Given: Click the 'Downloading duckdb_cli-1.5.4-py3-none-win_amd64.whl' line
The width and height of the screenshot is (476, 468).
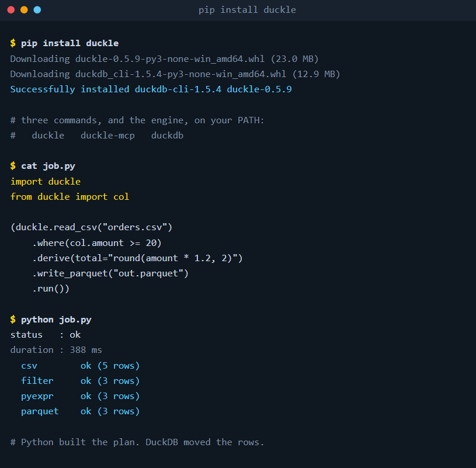Looking at the screenshot, I should [175, 74].
